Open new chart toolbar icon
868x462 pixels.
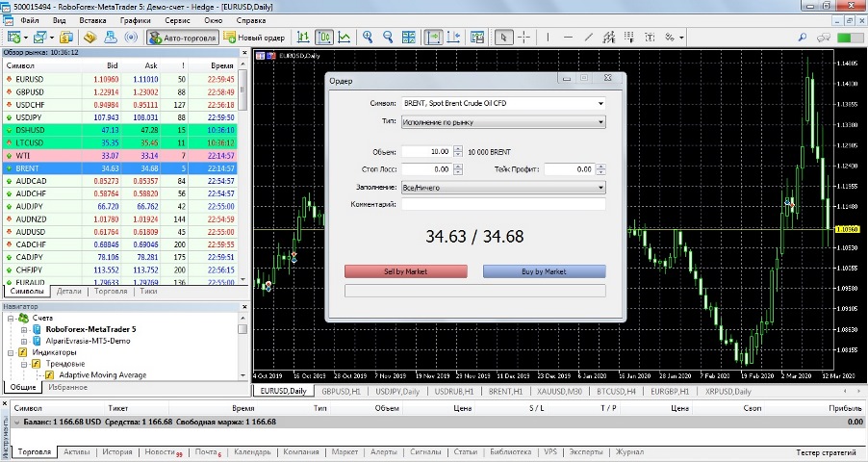click(13, 38)
